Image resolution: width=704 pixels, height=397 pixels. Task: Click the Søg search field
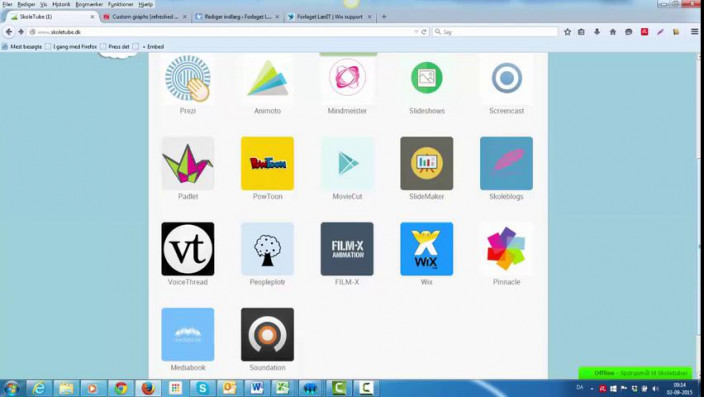[495, 32]
